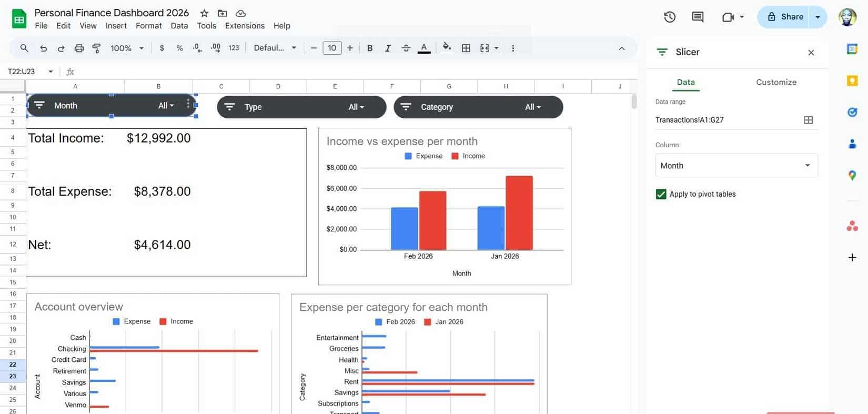Activate the paint format tool
This screenshot has width=868, height=414.
[x=96, y=48]
